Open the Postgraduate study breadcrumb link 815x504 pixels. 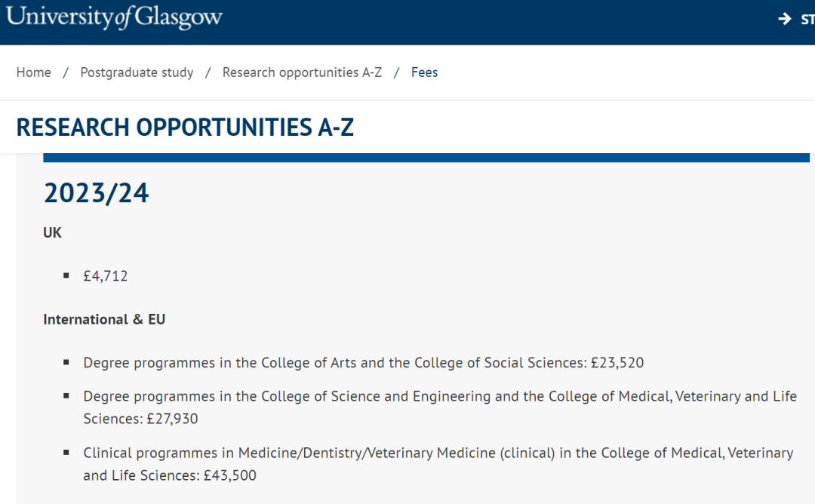click(x=137, y=72)
